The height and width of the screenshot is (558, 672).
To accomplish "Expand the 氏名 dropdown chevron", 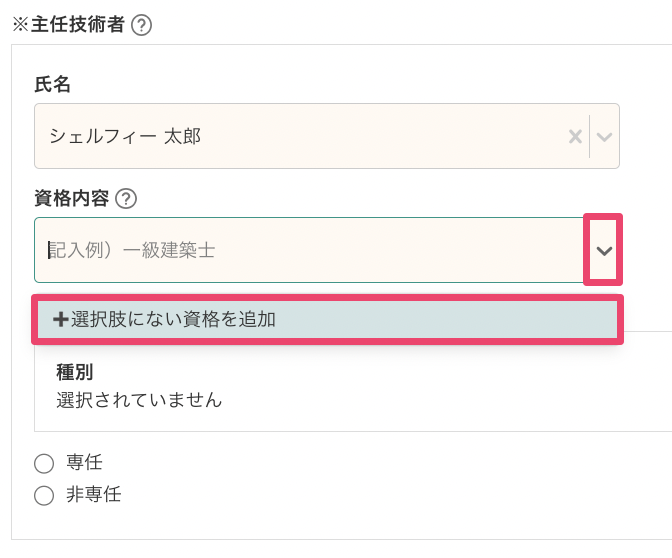I will (604, 136).
